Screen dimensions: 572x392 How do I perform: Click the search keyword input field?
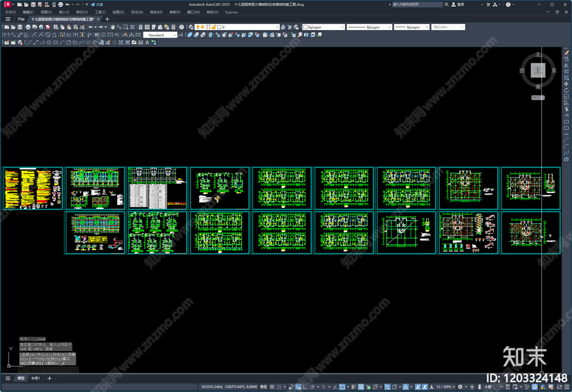click(x=417, y=4)
